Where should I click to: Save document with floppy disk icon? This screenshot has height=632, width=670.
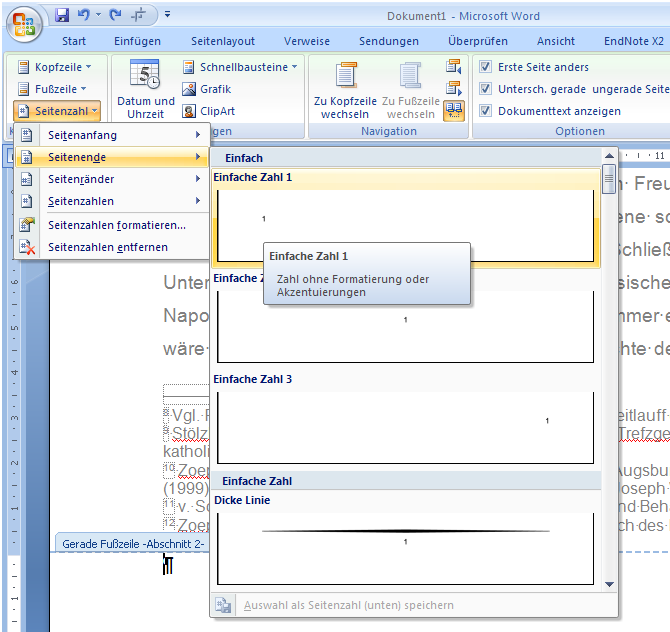(x=62, y=15)
